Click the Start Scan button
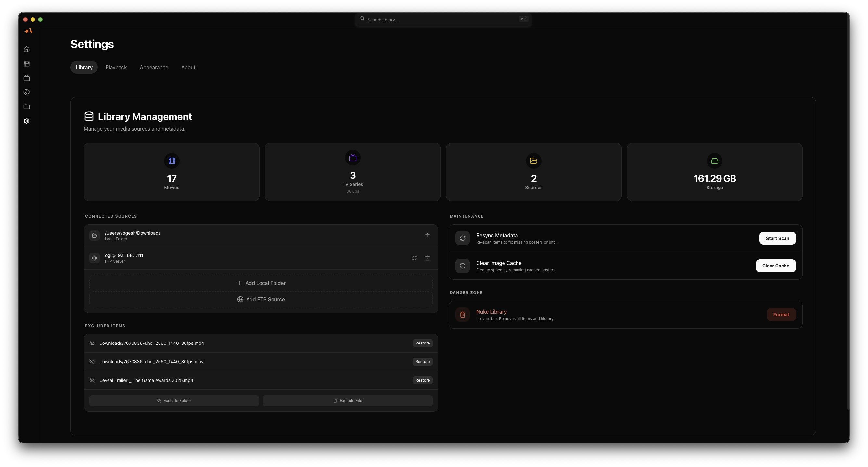 coord(777,239)
